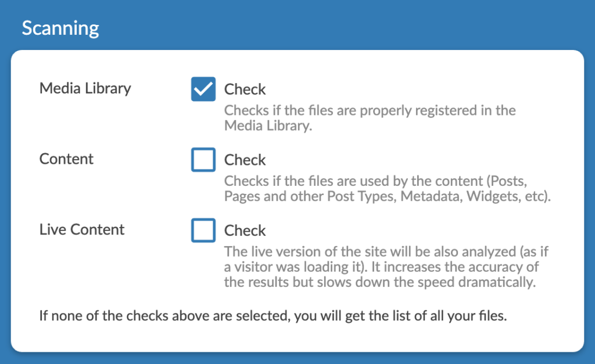Toggle the Content scanning checkbox off
Viewport: 595px width, 364px height.
pos(203,160)
